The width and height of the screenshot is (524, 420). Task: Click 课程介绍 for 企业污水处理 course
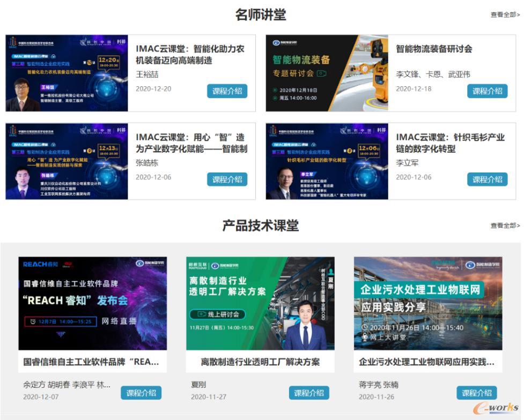tap(477, 393)
